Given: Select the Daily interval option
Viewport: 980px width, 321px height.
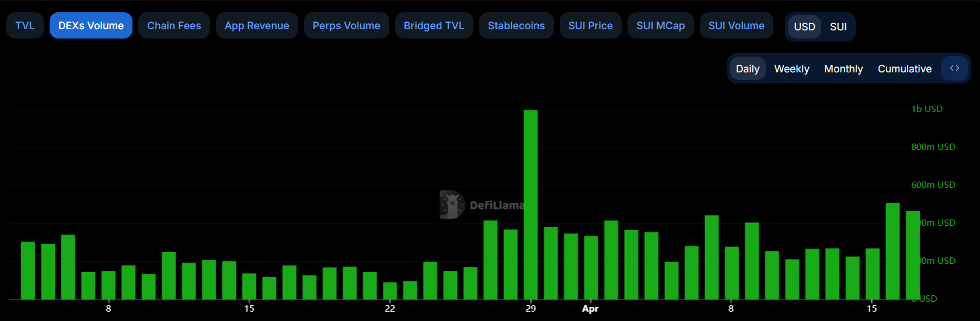Looking at the screenshot, I should point(747,69).
